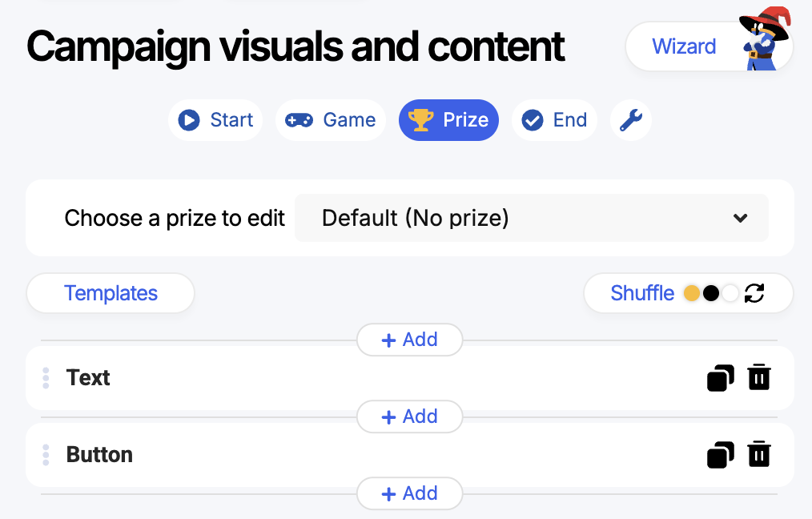Click the dropdown chevron arrow

[x=741, y=218]
